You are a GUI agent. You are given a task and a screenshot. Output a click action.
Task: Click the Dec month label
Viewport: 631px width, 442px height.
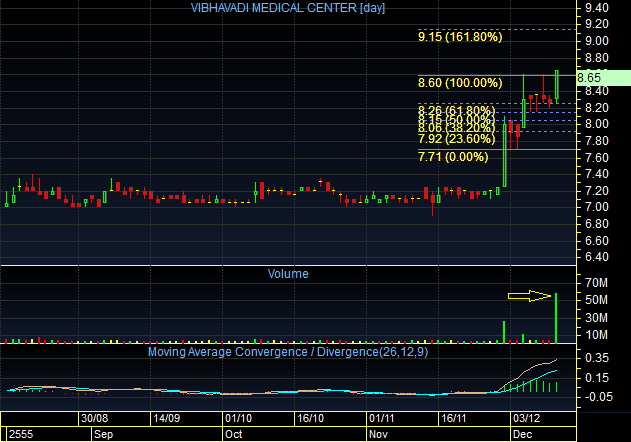523,434
